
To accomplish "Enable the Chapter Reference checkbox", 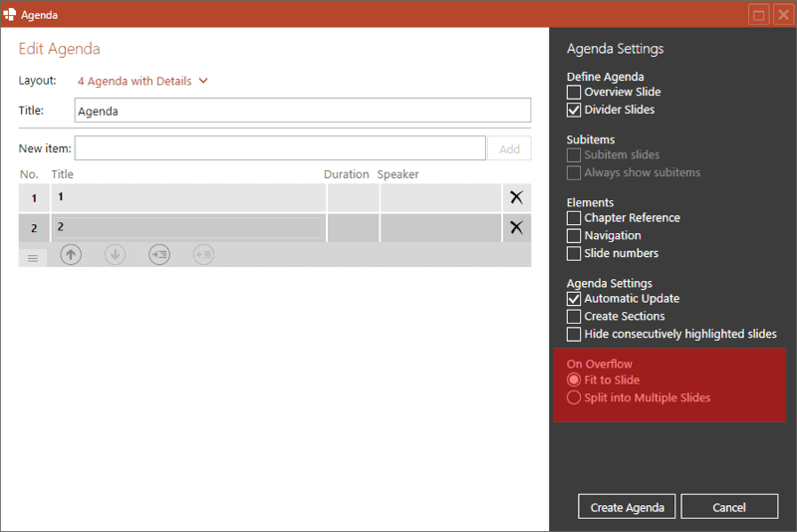I will (574, 218).
